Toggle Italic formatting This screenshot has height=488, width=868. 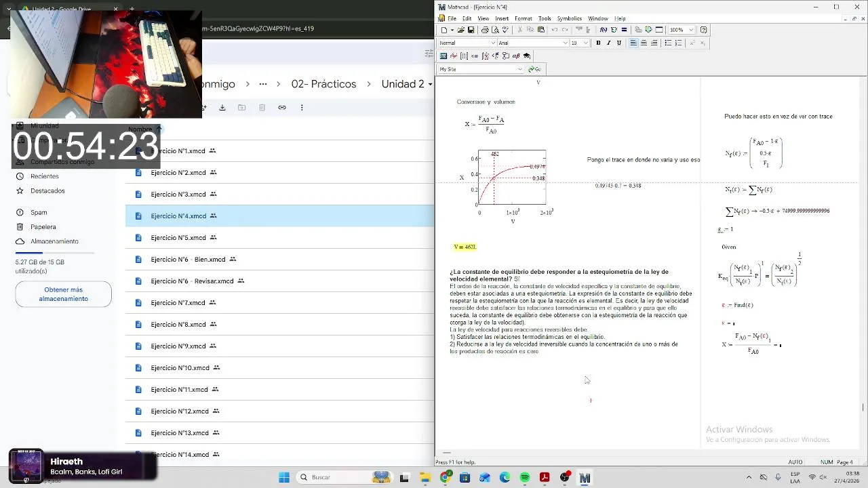click(x=608, y=43)
